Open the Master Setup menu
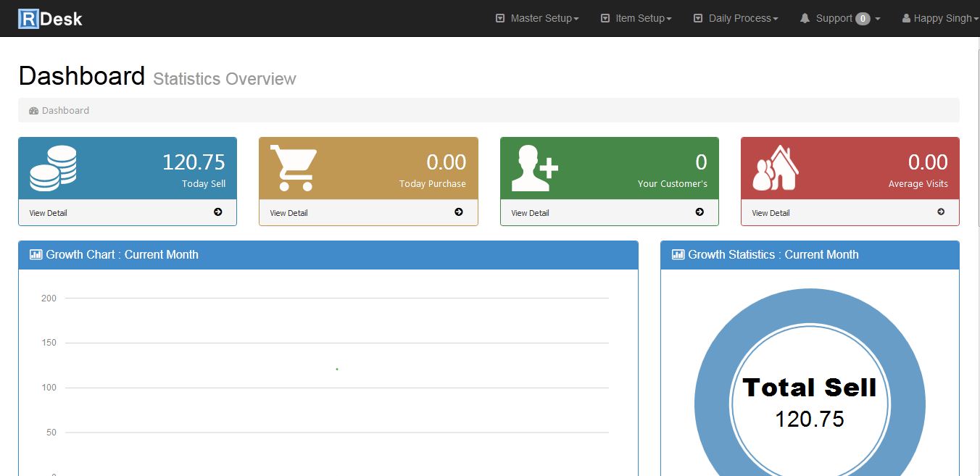Screen dimensions: 980x476 click(537, 18)
